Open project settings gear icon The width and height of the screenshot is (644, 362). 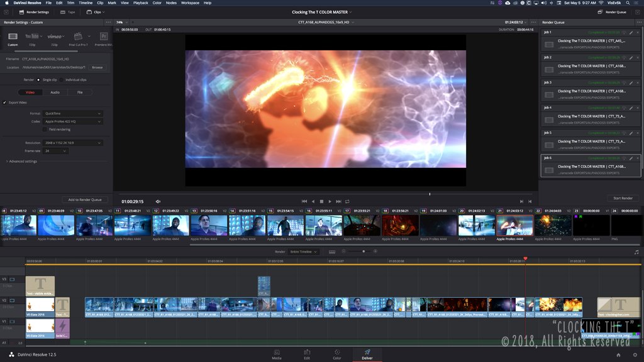[635, 356]
